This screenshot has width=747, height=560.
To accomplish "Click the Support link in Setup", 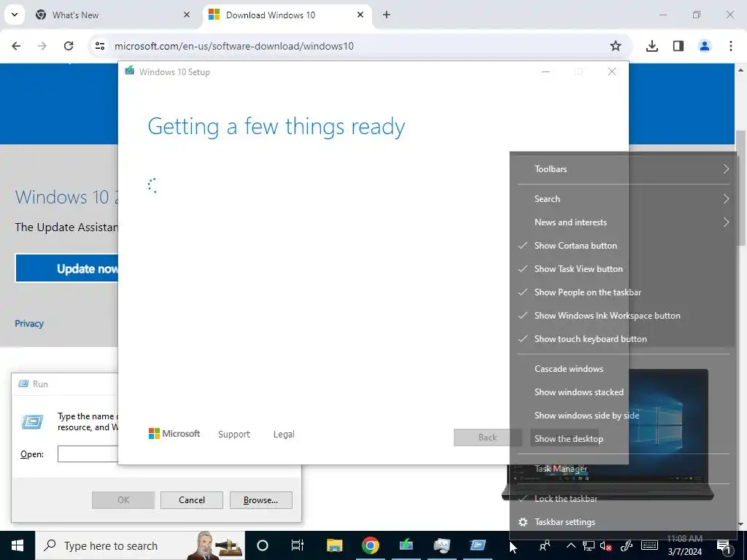I will pyautogui.click(x=234, y=435).
